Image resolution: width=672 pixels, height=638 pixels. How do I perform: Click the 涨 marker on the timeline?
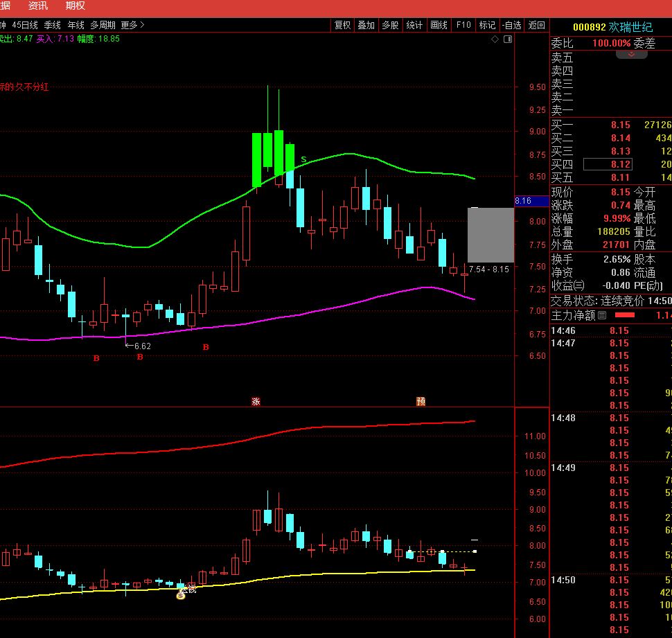(256, 402)
